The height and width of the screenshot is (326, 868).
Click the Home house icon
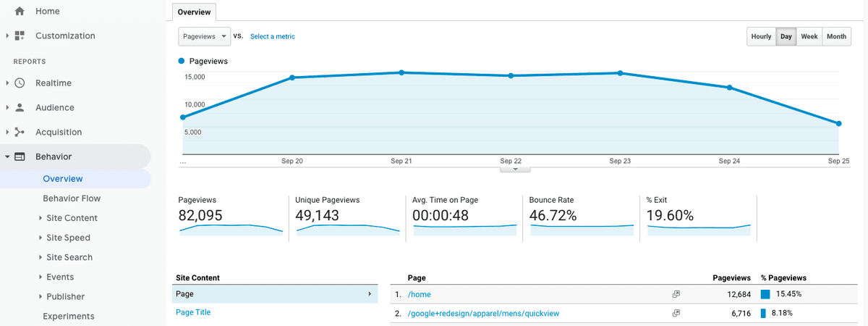pyautogui.click(x=20, y=12)
